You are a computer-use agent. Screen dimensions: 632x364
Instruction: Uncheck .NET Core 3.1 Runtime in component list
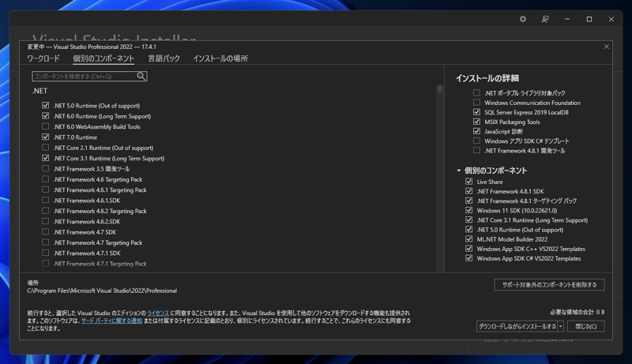pyautogui.click(x=46, y=158)
